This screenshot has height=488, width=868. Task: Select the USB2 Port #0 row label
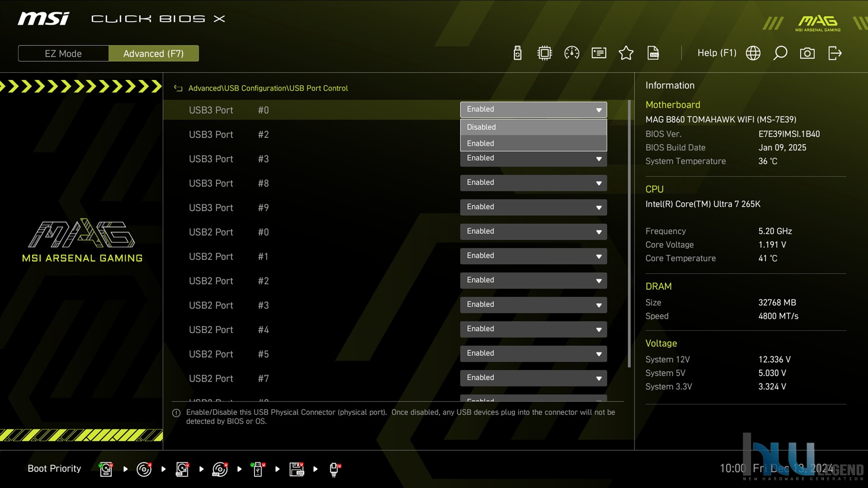click(229, 232)
